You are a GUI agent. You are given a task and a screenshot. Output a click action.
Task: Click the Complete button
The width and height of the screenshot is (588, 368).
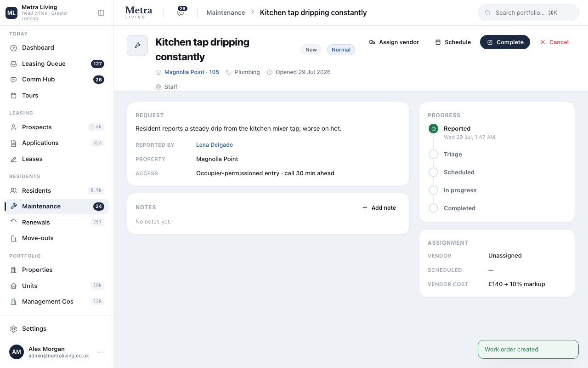505,42
